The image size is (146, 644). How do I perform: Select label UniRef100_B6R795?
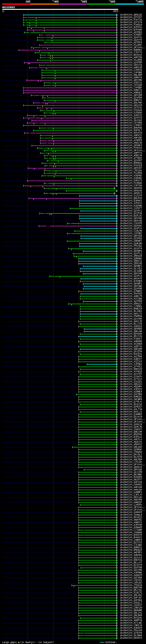point(131,588)
